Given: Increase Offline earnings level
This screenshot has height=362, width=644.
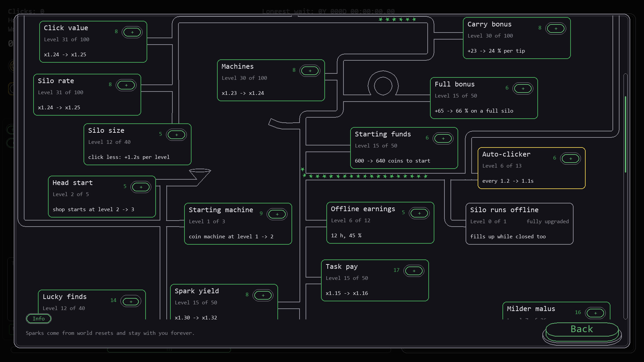Looking at the screenshot, I should (x=419, y=214).
